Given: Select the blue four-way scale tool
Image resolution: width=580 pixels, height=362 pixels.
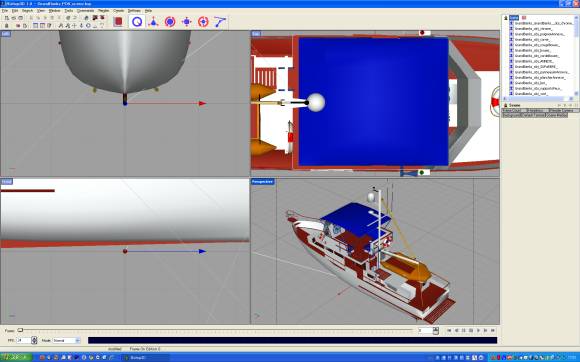Looking at the screenshot, I should (x=186, y=22).
